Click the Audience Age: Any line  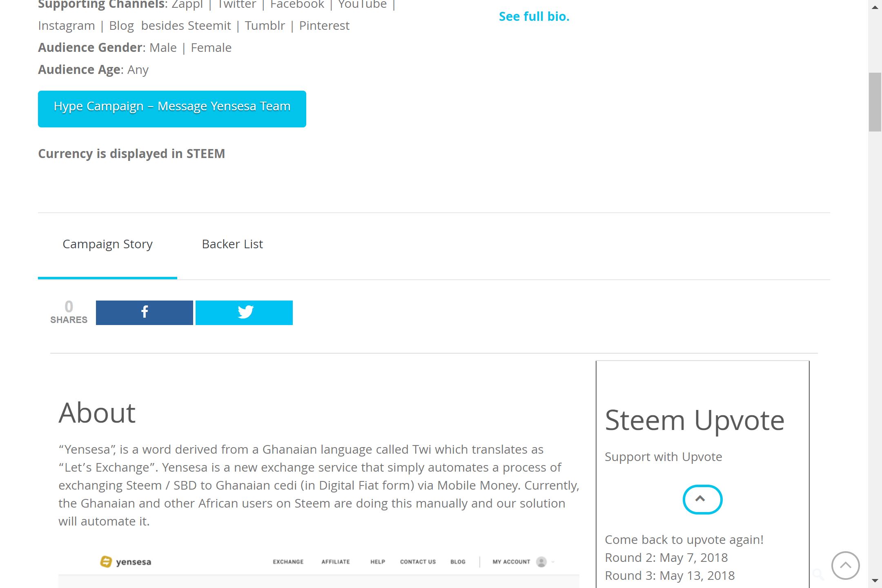click(93, 69)
